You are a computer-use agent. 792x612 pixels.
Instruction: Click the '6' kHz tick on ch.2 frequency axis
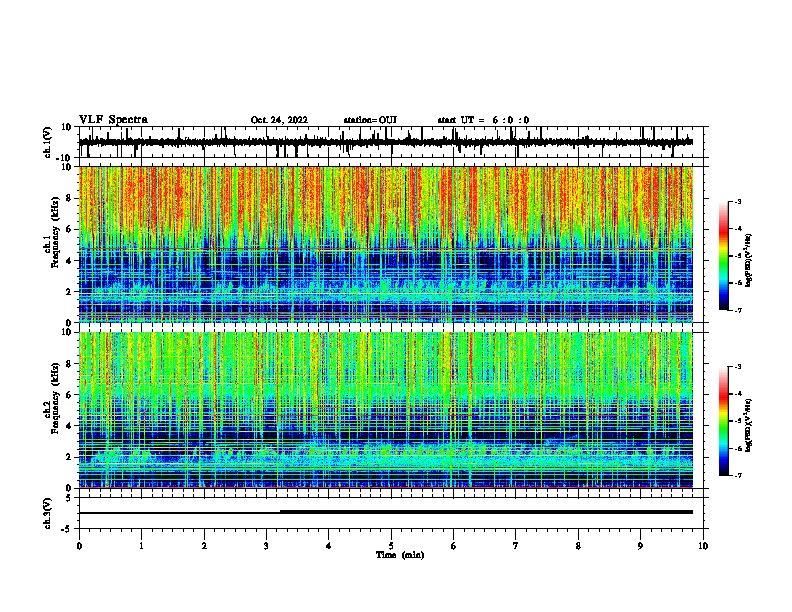(69, 395)
